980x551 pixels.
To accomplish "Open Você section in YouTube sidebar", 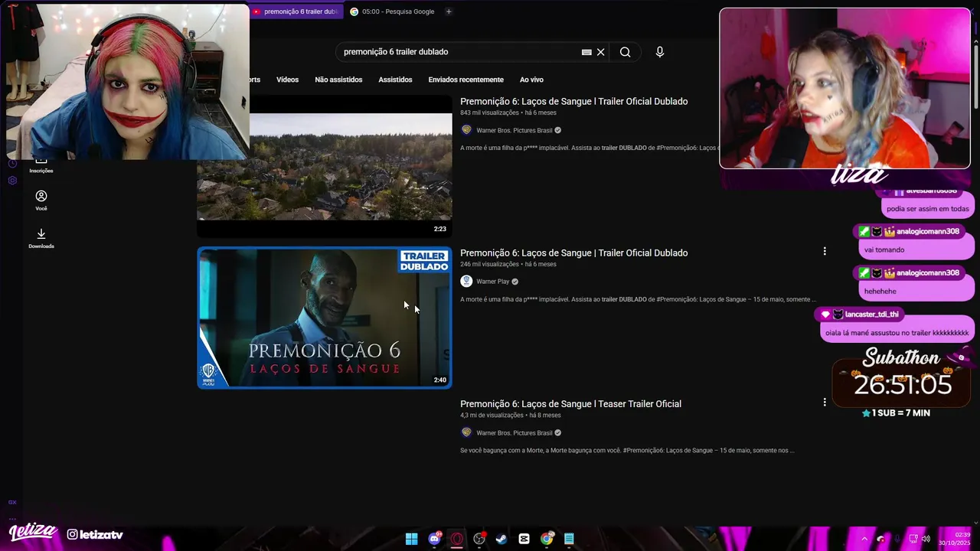I will pos(41,201).
